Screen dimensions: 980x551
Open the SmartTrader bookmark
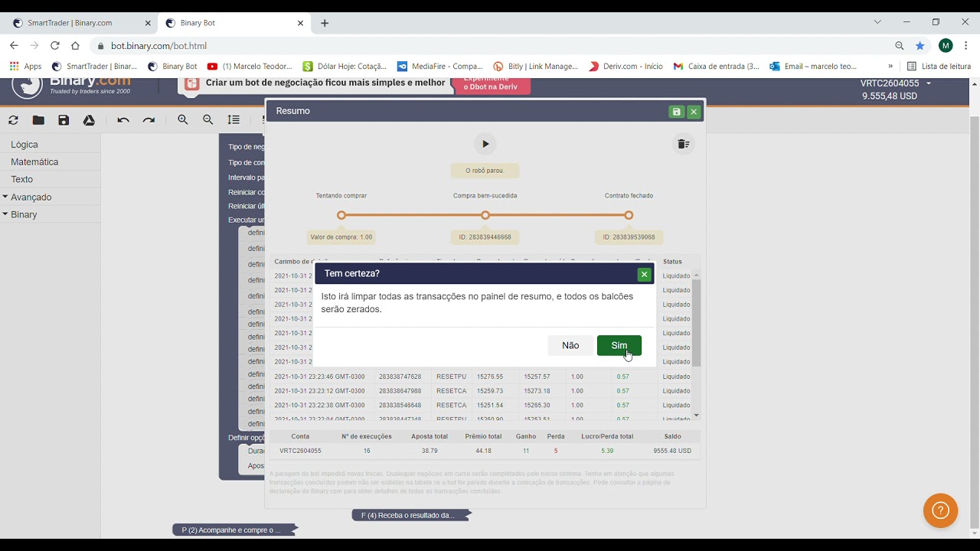pyautogui.click(x=95, y=67)
